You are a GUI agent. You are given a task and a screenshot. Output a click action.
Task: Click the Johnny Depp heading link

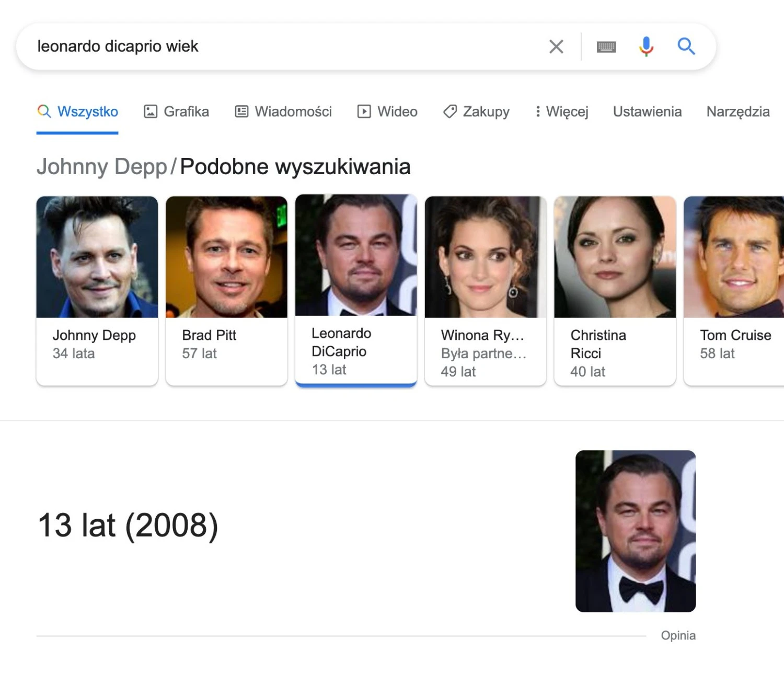[x=102, y=167]
